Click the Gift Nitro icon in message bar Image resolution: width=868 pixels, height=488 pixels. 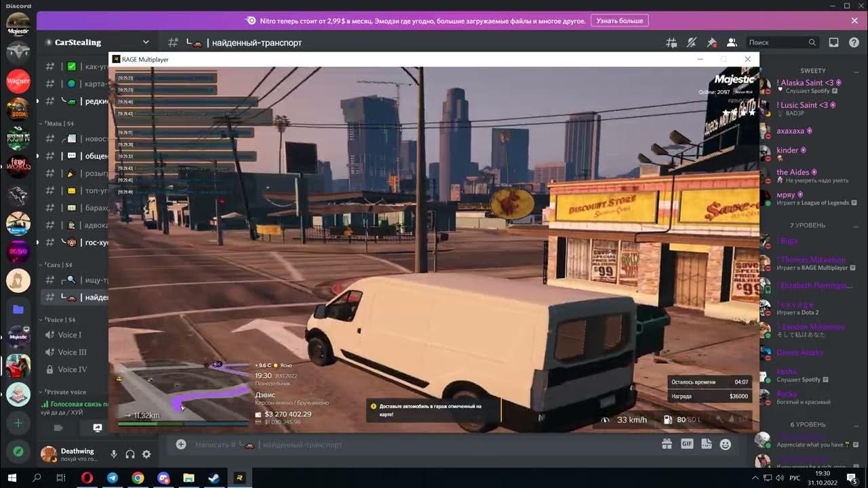tap(667, 445)
